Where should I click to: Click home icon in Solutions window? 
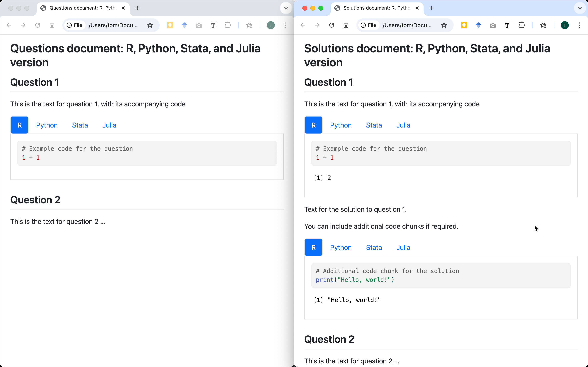[x=346, y=25]
